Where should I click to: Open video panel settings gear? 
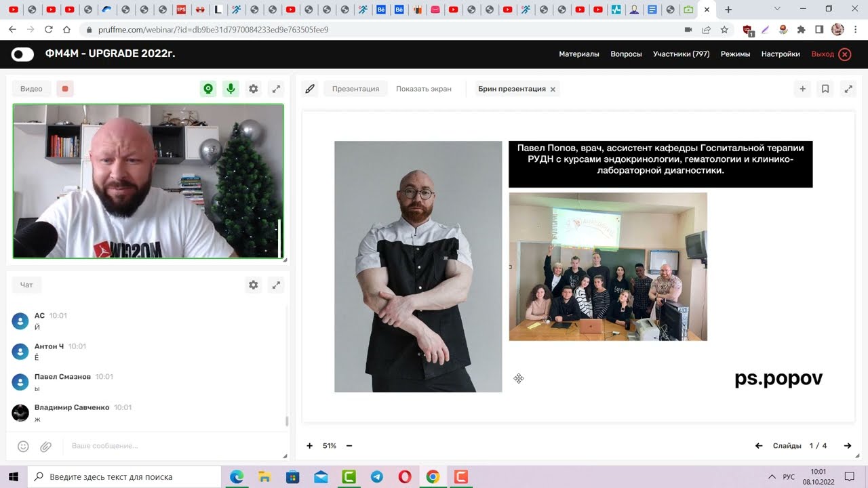pos(254,89)
